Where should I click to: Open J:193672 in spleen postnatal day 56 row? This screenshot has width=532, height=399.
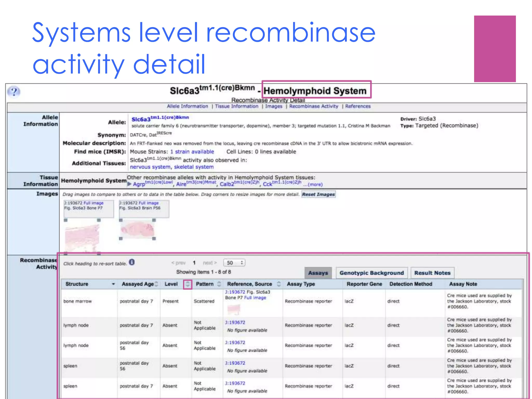(235, 363)
